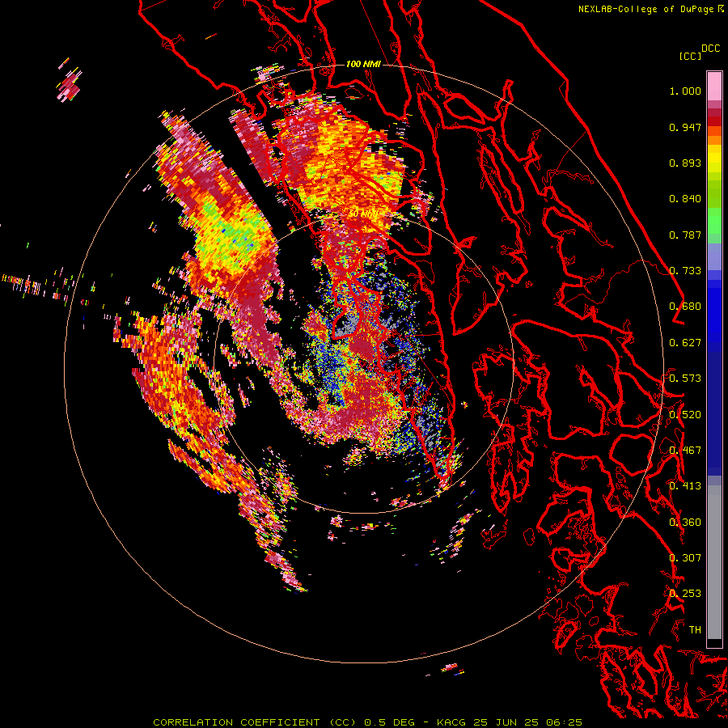Click the 0.360 scale value
Viewport: 728px width, 728px height.
pos(685,523)
